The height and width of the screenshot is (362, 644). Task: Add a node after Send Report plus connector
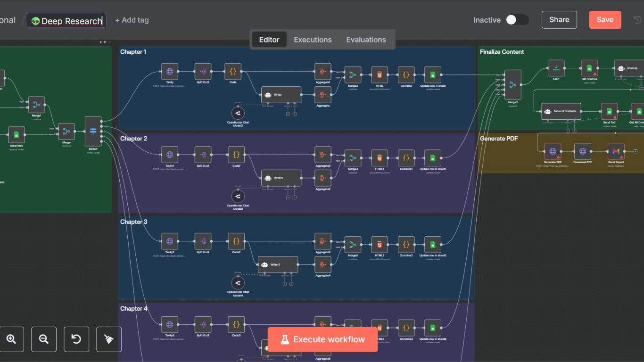coord(636,151)
